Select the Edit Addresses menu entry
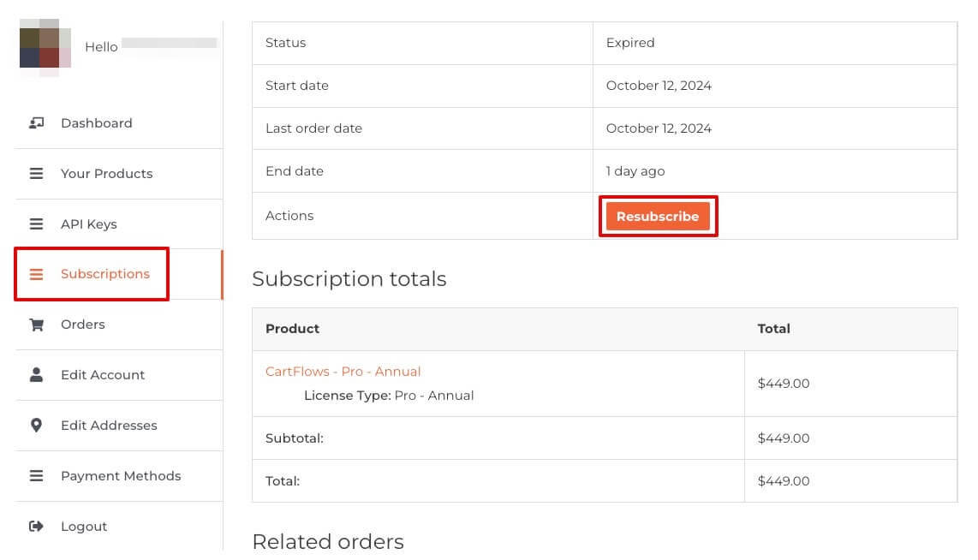978x560 pixels. pos(109,426)
